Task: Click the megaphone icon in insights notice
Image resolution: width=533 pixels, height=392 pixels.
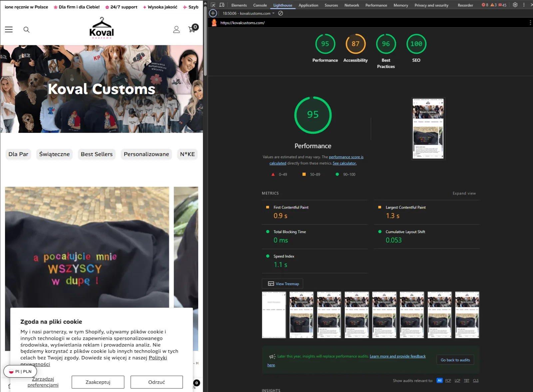Action: coord(272,357)
